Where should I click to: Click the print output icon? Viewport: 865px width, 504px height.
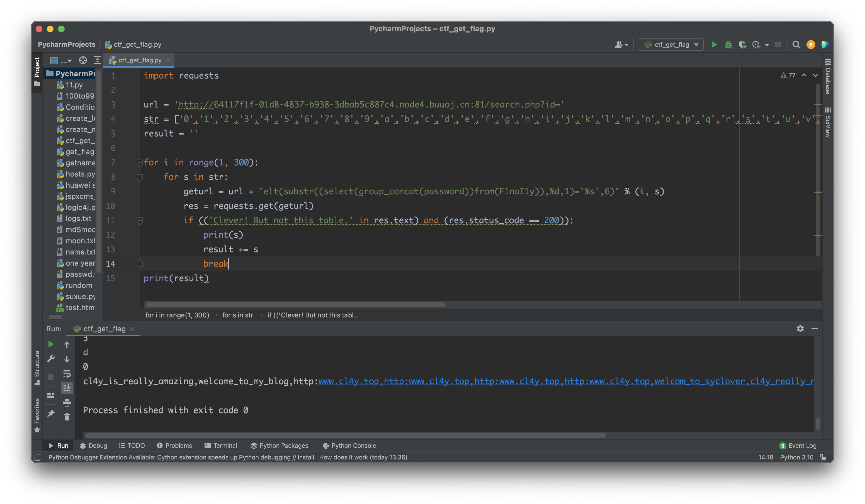coord(67,402)
